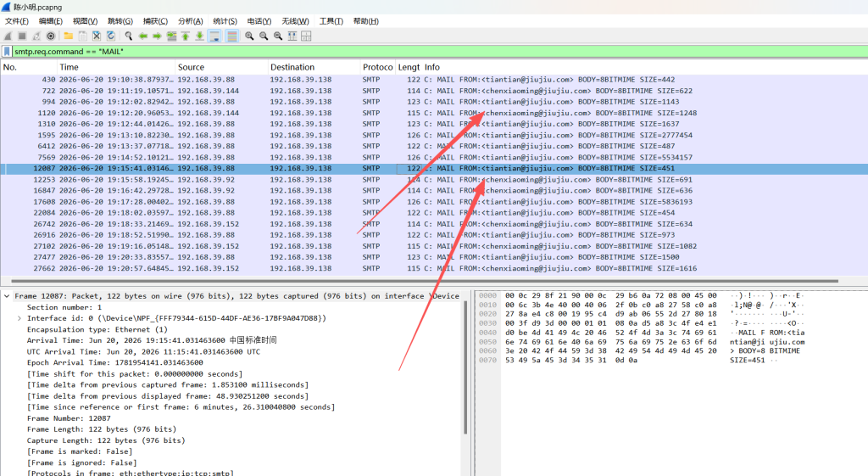Screen dimensions: 868x476
Task: Stop the running capture
Action: [22, 36]
